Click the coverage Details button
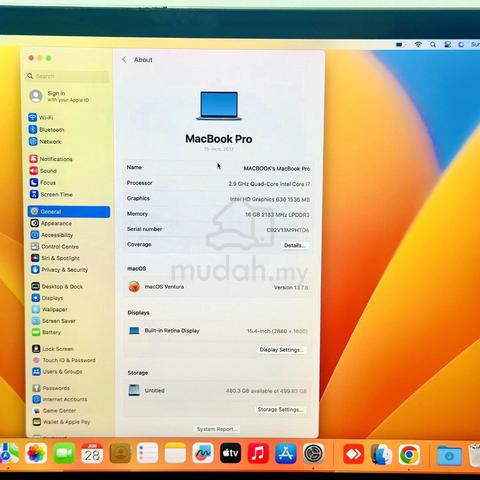The width and height of the screenshot is (480, 480). (294, 245)
